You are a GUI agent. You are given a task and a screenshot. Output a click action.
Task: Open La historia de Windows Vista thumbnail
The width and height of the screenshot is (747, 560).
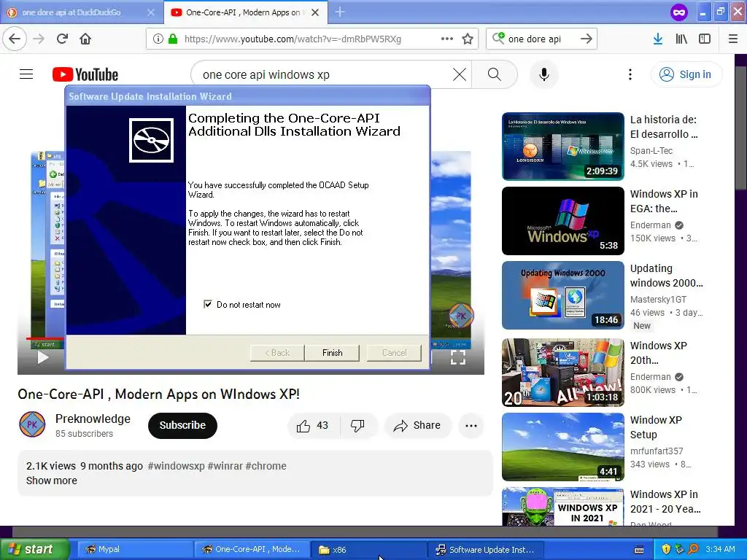[x=562, y=146]
